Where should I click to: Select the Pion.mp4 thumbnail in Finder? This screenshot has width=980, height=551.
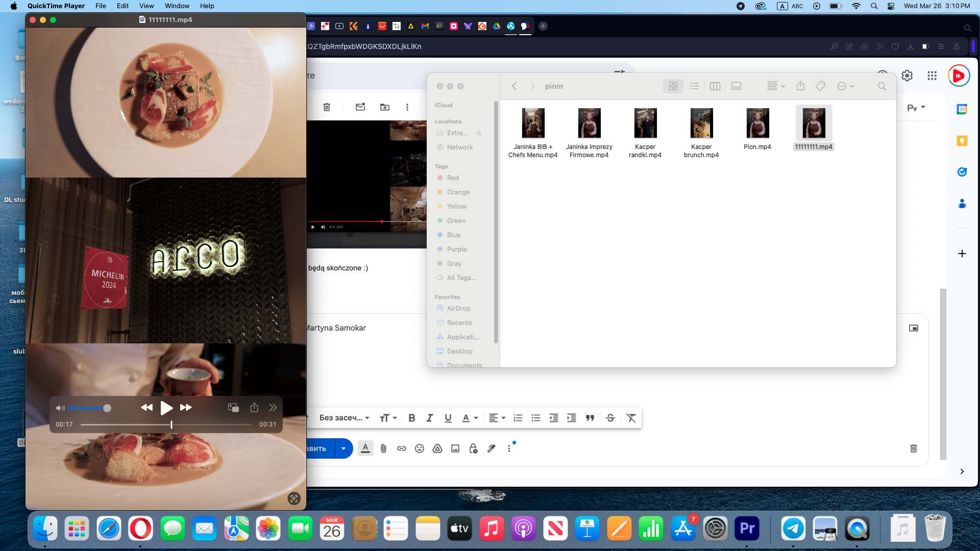(757, 123)
